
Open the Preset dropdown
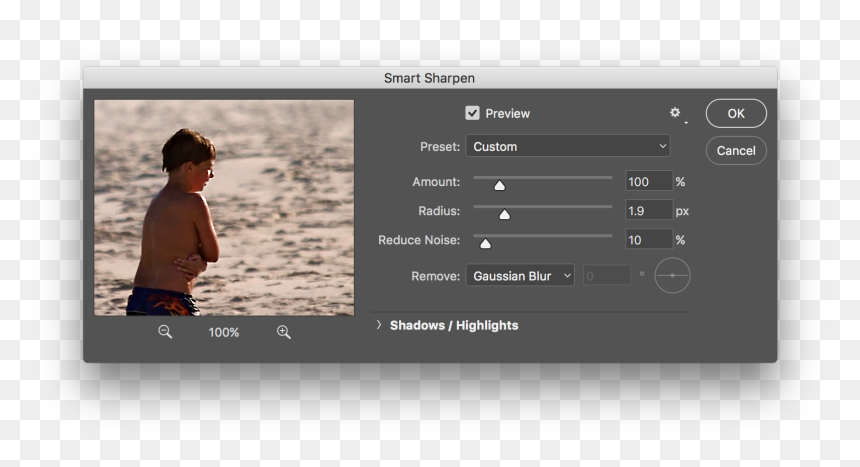point(568,147)
